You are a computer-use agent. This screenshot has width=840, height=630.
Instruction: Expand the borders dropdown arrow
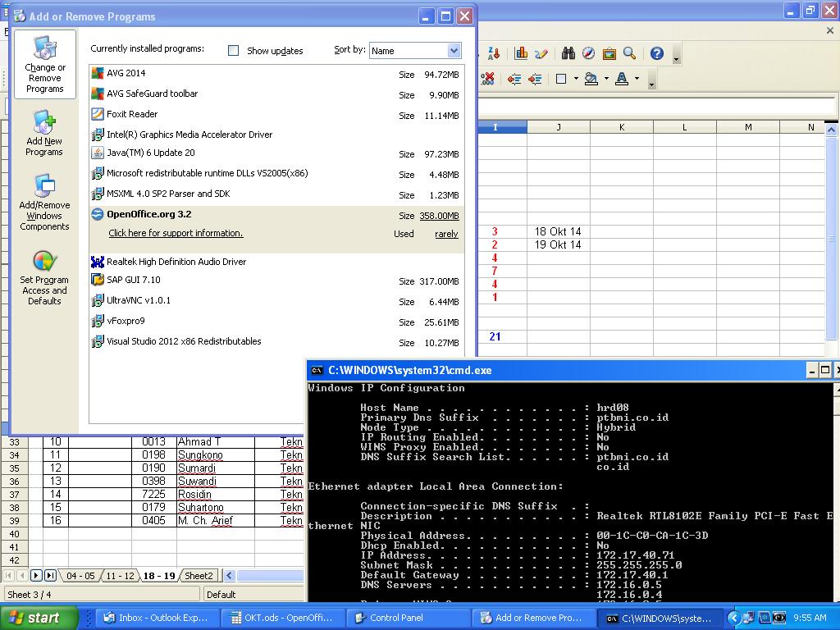576,79
